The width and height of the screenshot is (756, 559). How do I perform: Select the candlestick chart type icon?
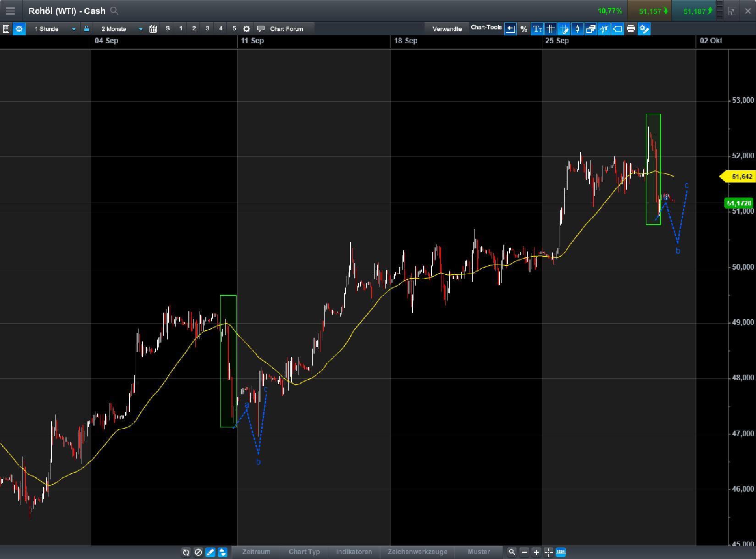(577, 29)
